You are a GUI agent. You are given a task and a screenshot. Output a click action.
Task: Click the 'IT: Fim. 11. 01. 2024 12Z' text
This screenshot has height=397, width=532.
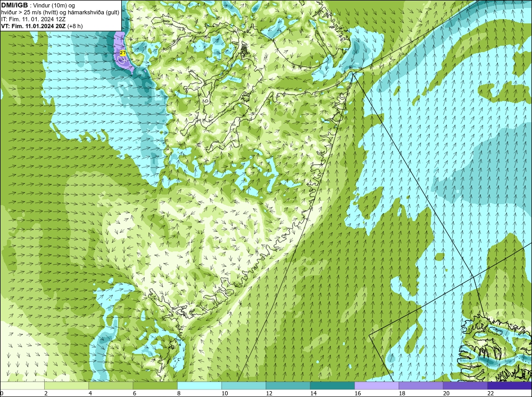[x=33, y=19]
